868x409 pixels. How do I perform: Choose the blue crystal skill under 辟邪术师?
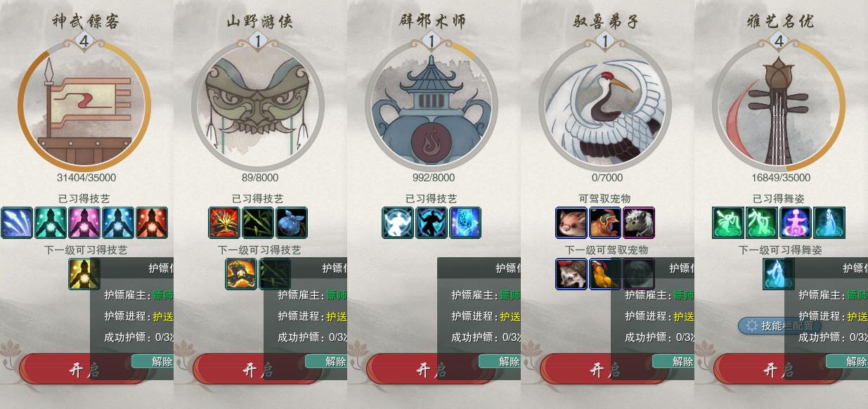465,223
